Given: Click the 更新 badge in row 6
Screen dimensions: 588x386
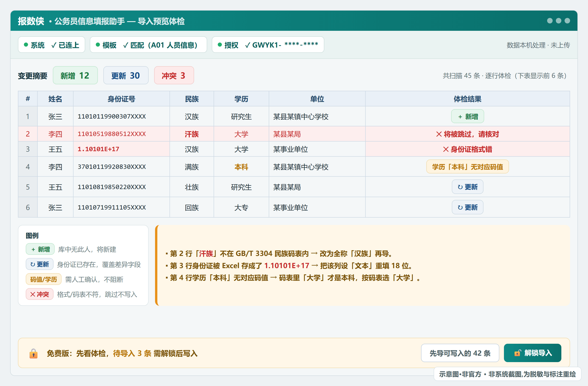Looking at the screenshot, I should [x=467, y=207].
